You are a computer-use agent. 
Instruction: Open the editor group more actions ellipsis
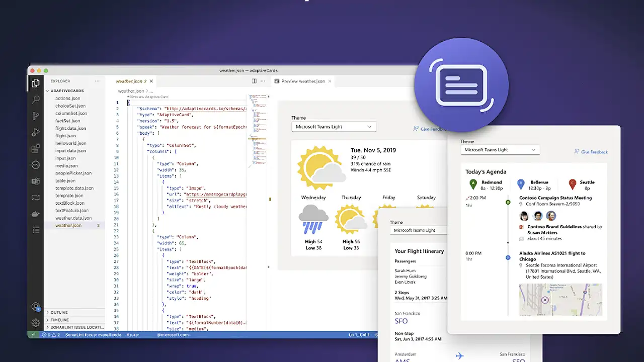pos(263,81)
